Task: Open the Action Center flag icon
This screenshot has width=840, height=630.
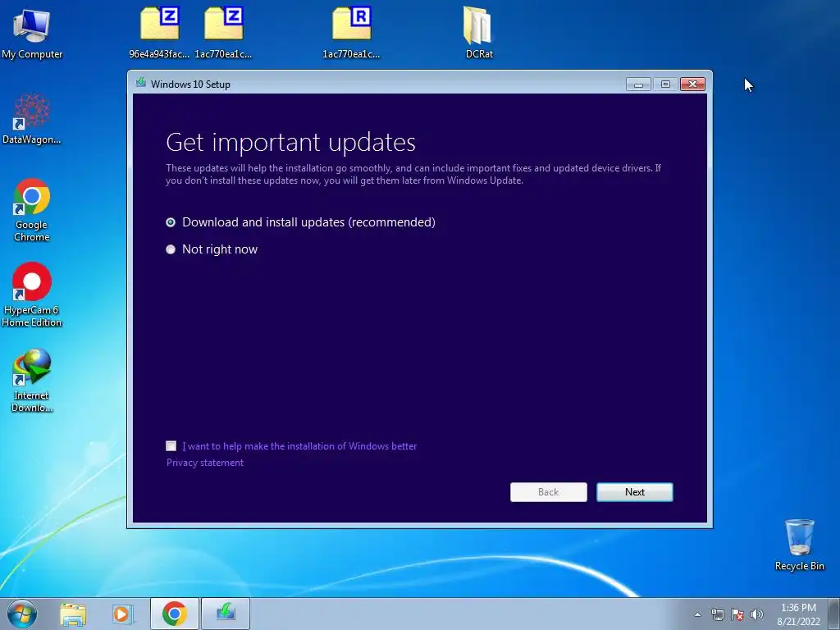Action: (x=737, y=614)
